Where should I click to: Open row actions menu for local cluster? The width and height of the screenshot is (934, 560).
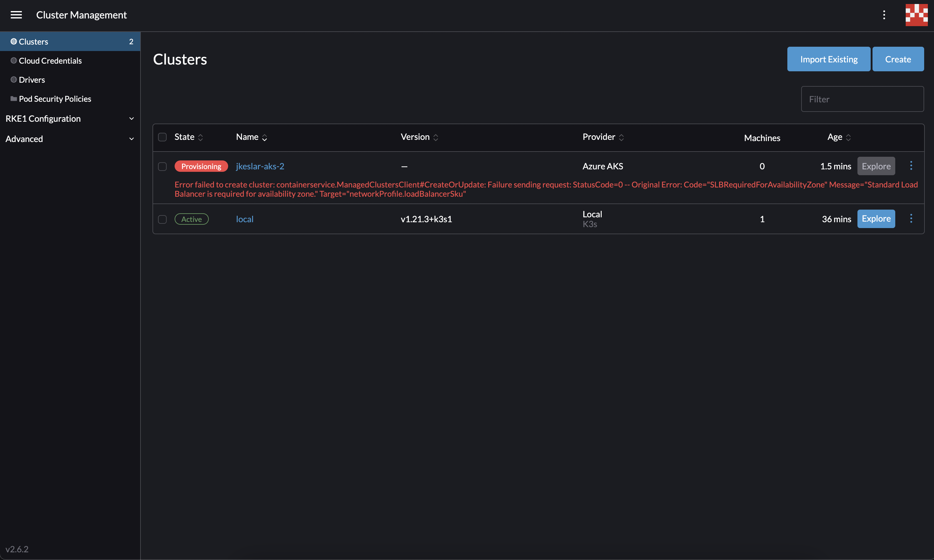click(911, 219)
